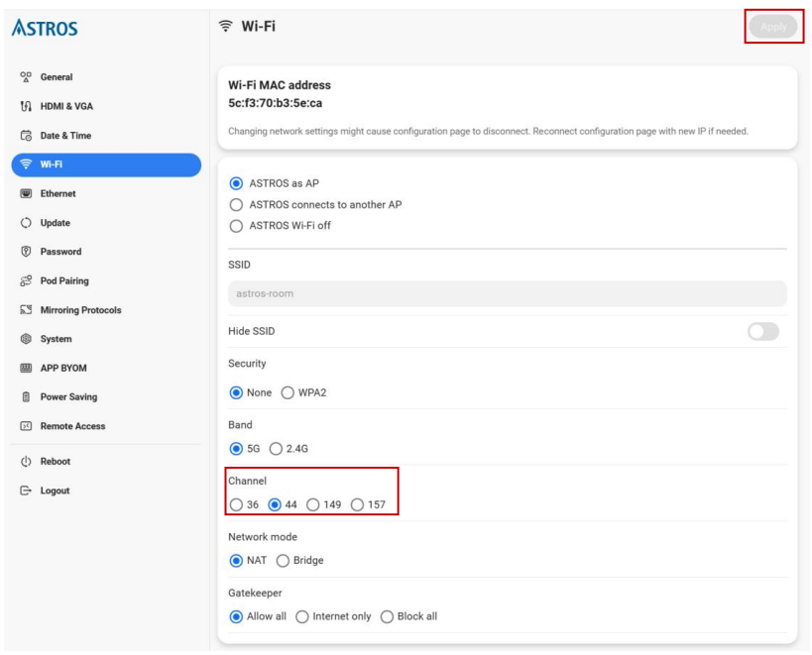812x655 pixels.
Task: Click the Remote Access icon
Action: pos(26,426)
